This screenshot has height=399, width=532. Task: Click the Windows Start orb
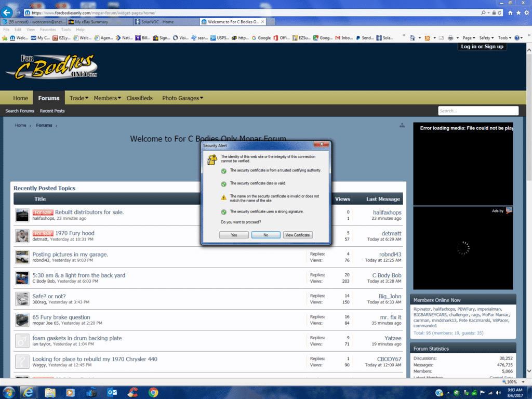click(x=9, y=392)
